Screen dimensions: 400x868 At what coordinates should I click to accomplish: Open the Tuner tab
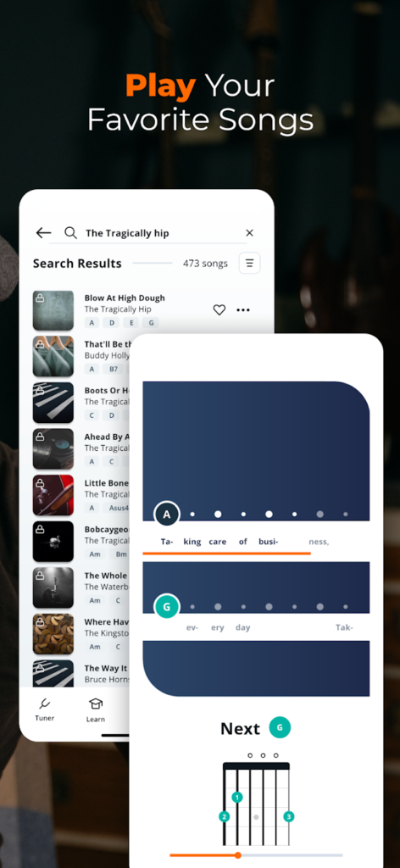coord(44,709)
